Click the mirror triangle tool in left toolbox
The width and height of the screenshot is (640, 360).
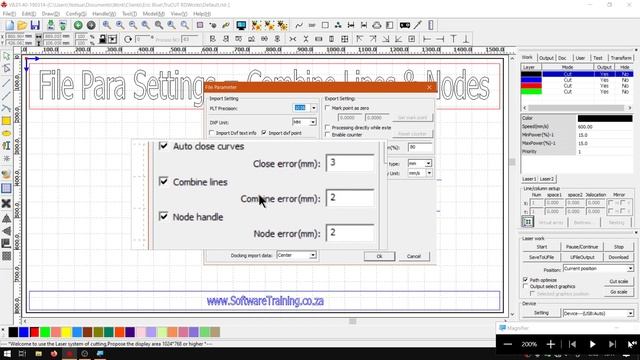coord(6,218)
